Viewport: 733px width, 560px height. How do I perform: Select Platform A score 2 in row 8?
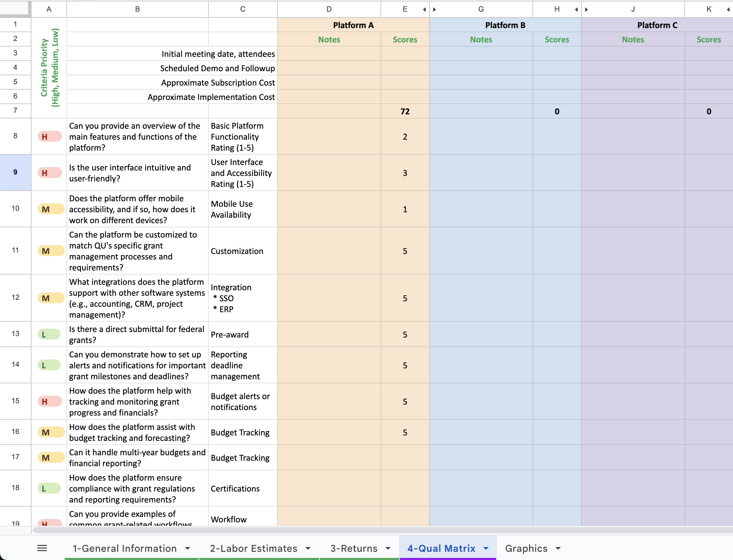click(405, 137)
